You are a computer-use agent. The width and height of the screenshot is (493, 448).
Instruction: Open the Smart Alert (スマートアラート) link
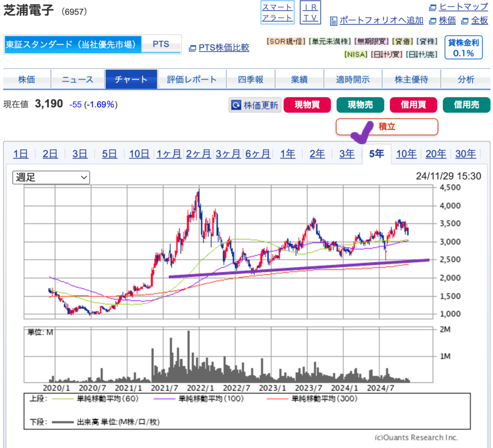tap(277, 13)
